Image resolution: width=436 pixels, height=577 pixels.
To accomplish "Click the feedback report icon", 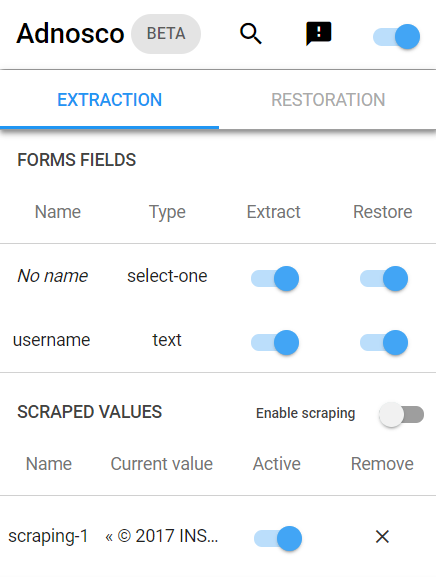I will (319, 34).
